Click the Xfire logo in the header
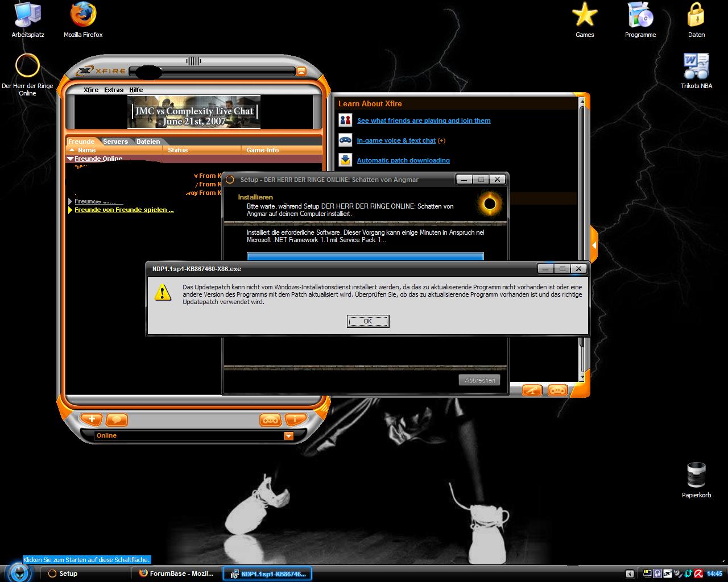Viewport: 728px width, 582px height. [x=102, y=70]
